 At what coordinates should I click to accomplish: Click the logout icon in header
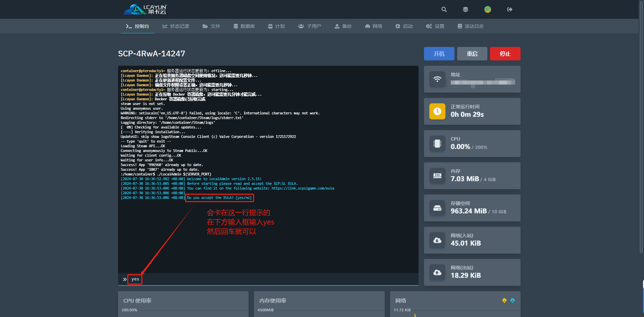pyautogui.click(x=509, y=9)
